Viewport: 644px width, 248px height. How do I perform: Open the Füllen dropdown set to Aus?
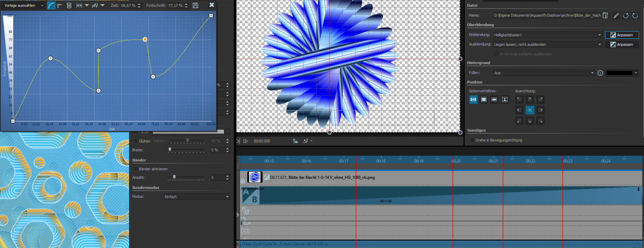pos(544,73)
